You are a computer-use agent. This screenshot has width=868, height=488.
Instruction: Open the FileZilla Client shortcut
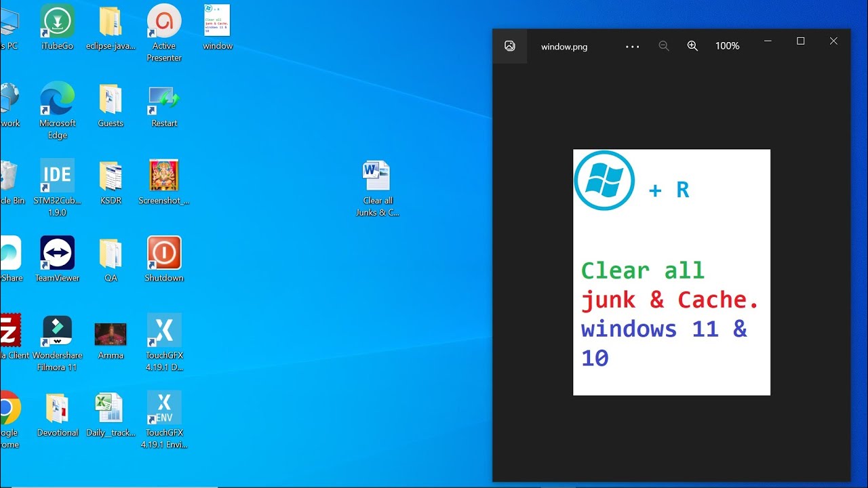pos(14,336)
